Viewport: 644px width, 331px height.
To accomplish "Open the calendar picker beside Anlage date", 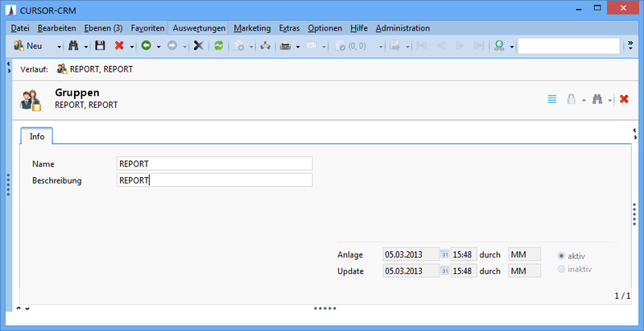I will coord(444,254).
